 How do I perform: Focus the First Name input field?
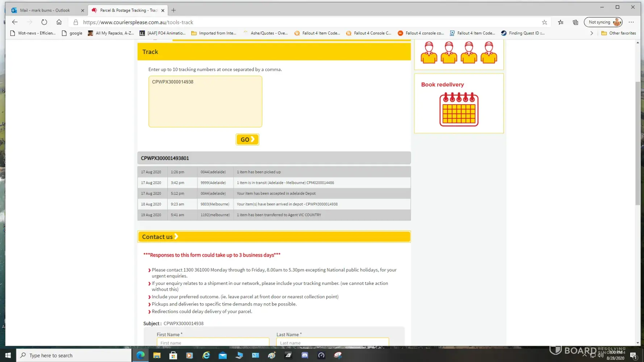(x=213, y=342)
